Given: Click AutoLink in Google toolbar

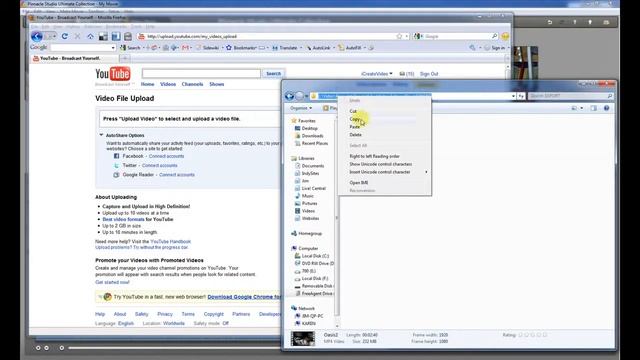Looking at the screenshot, I should (x=318, y=48).
